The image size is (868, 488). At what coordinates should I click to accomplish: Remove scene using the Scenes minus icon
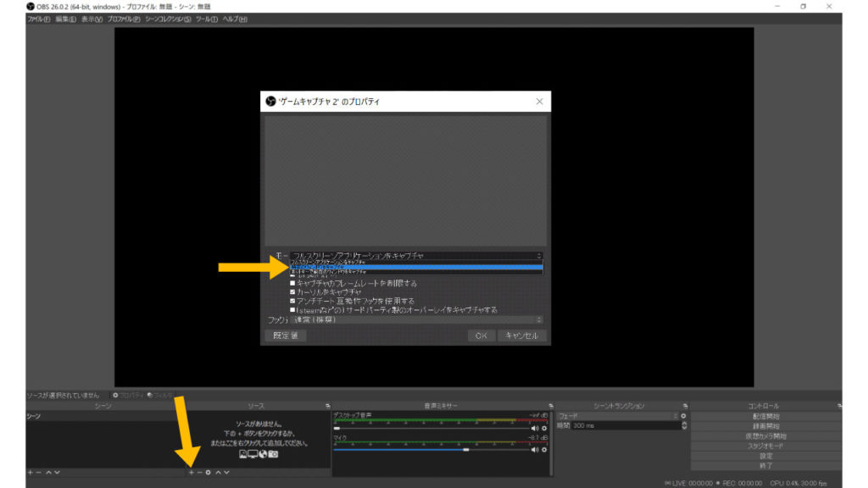click(x=39, y=473)
